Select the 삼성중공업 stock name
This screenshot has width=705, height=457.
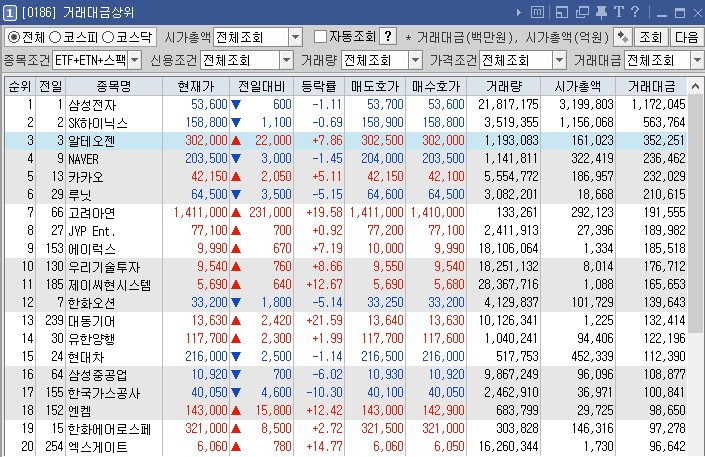pos(98,375)
